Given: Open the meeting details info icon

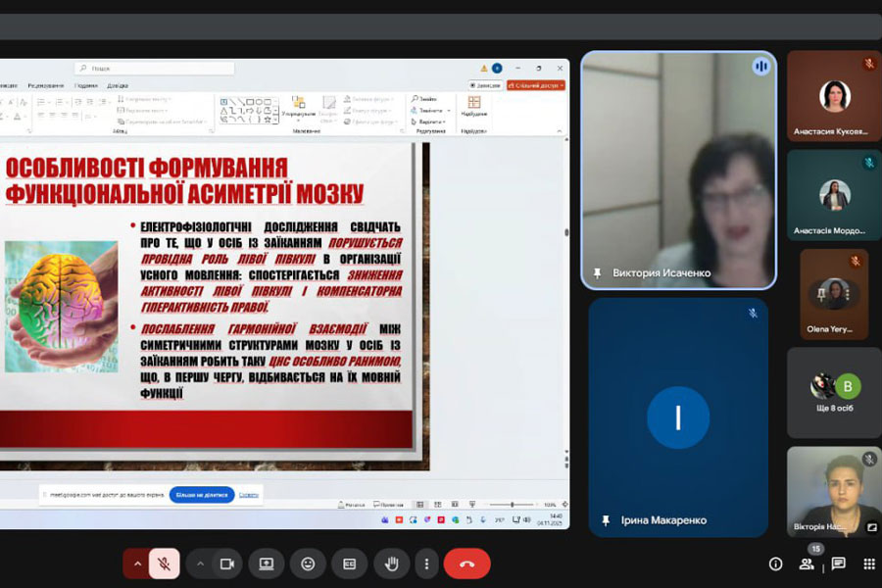Looking at the screenshot, I should (x=775, y=563).
